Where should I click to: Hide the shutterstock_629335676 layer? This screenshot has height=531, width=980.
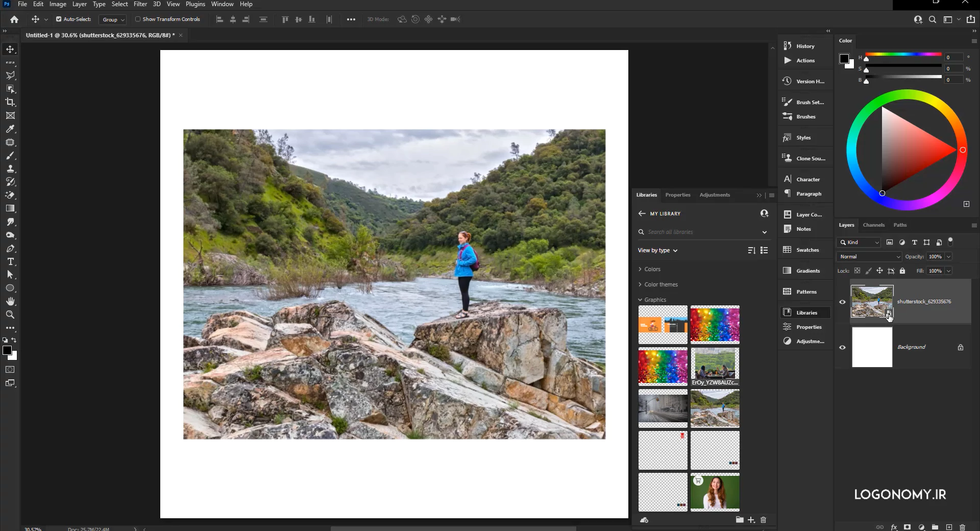click(x=842, y=302)
